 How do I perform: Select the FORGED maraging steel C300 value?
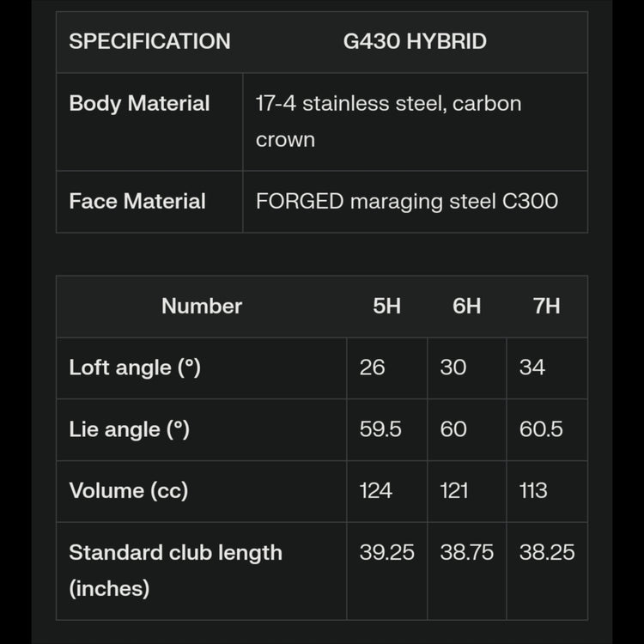click(407, 201)
